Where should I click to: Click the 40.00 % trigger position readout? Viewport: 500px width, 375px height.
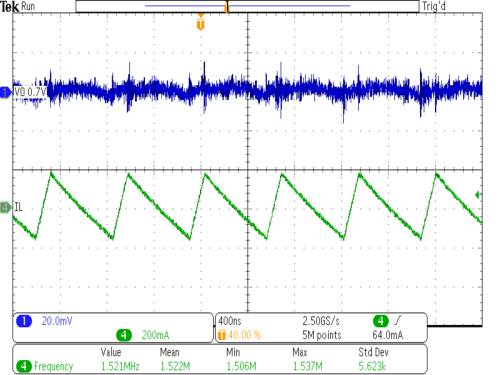tap(244, 335)
